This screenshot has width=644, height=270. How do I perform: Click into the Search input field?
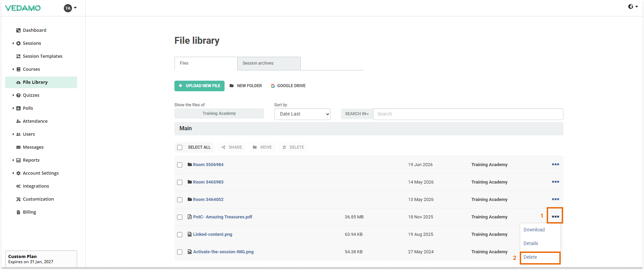(x=468, y=114)
